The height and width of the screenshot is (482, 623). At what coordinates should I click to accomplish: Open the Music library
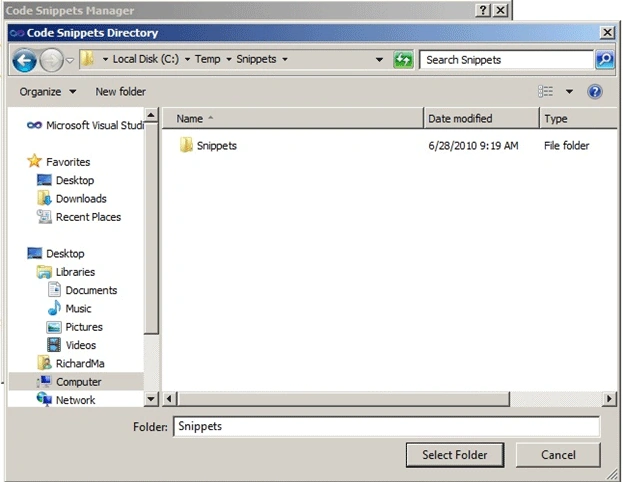coord(78,309)
